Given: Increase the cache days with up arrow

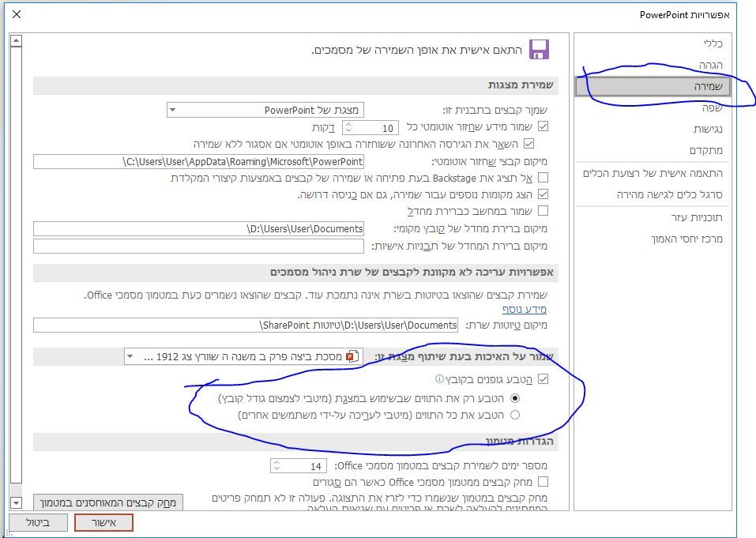Looking at the screenshot, I should click(x=276, y=462).
